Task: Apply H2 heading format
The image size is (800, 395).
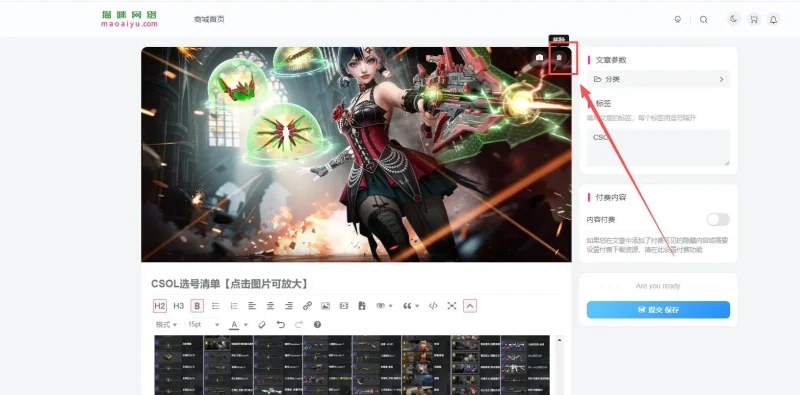Action: tap(160, 306)
